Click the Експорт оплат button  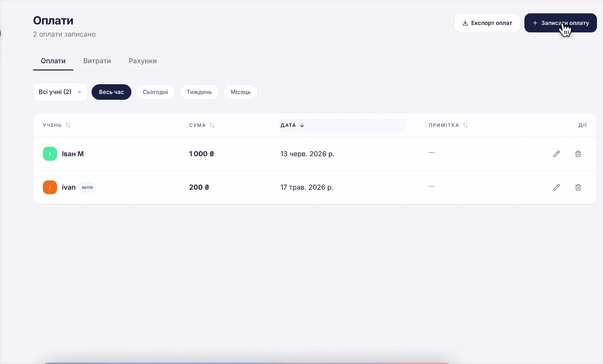[487, 23]
